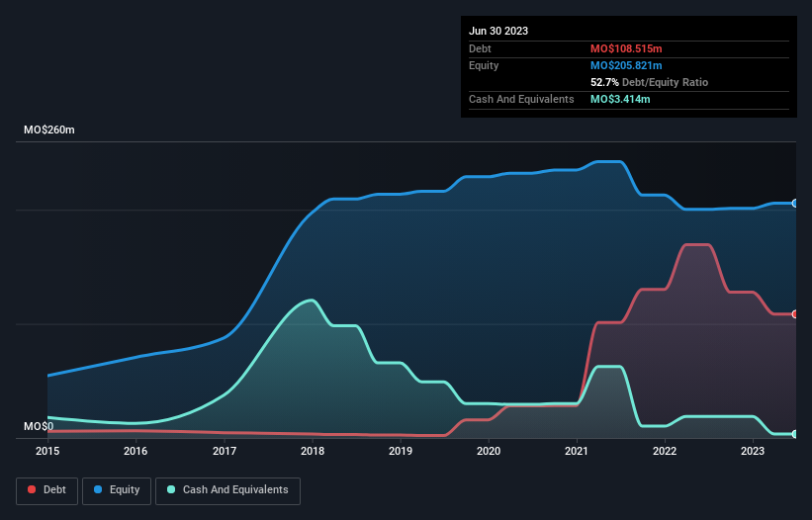Click the teal Cash endpoint marker
This screenshot has height=520, width=812.
pos(795,434)
